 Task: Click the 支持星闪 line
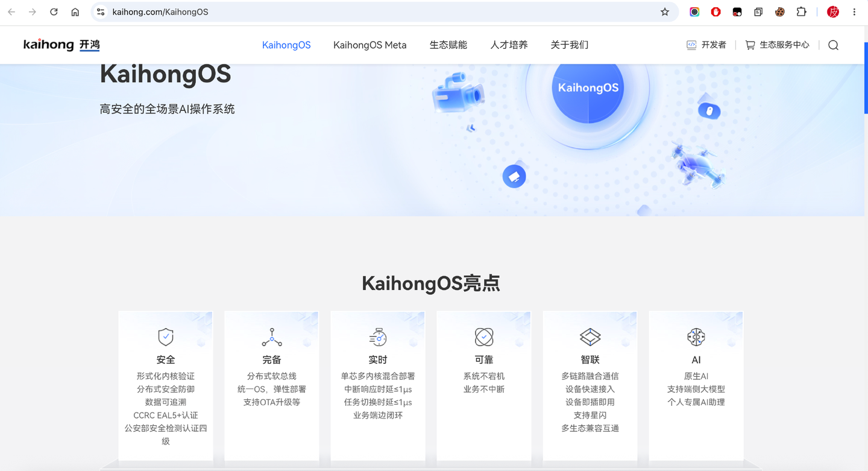(590, 416)
